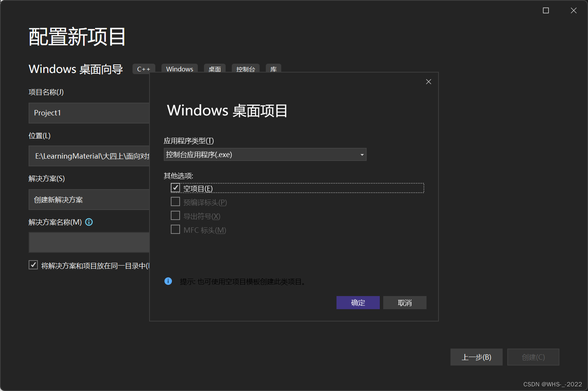
Task: Click the Windows tag
Action: pos(180,68)
